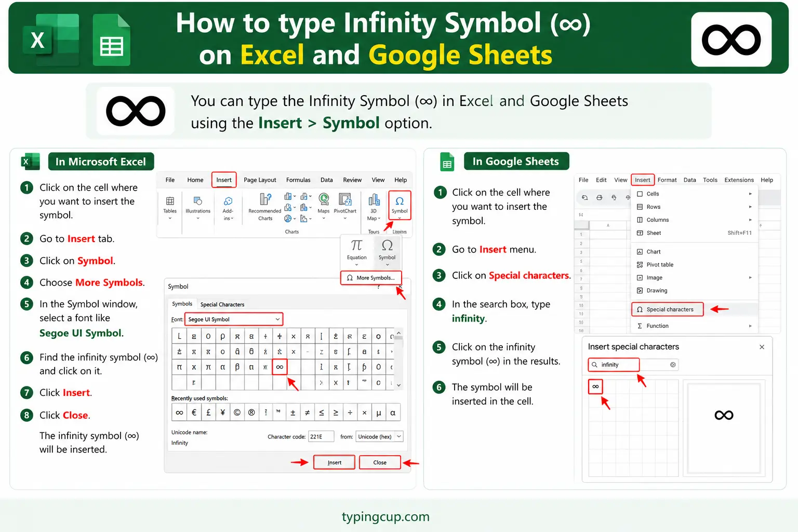Open the Page Layout tab in Excel
This screenshot has width=798, height=532.
coord(260,180)
